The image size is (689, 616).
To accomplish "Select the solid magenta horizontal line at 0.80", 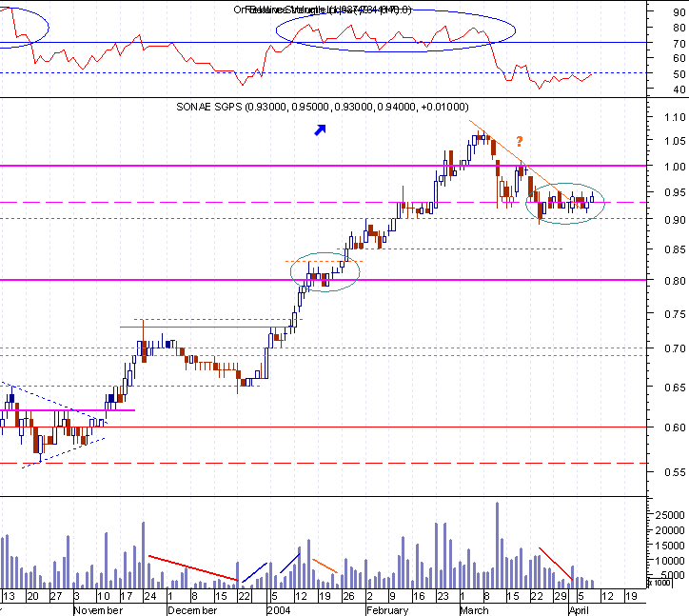I will pos(323,280).
